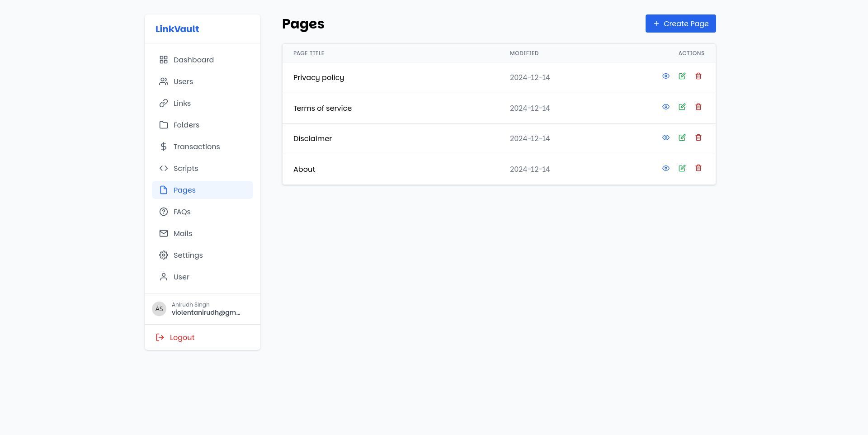868x435 pixels.
Task: View the Privacy policy page via eye icon
Action: 665,76
